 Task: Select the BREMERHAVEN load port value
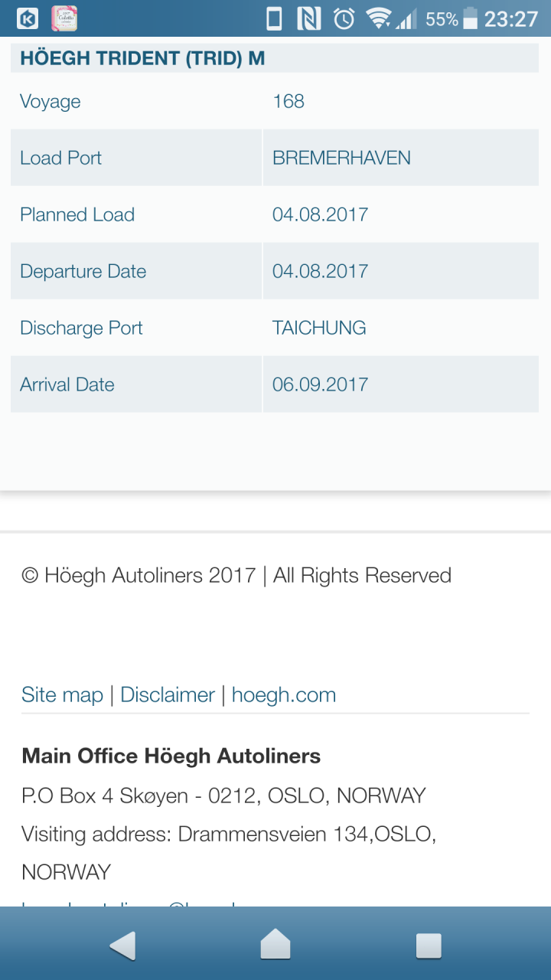[x=341, y=158]
